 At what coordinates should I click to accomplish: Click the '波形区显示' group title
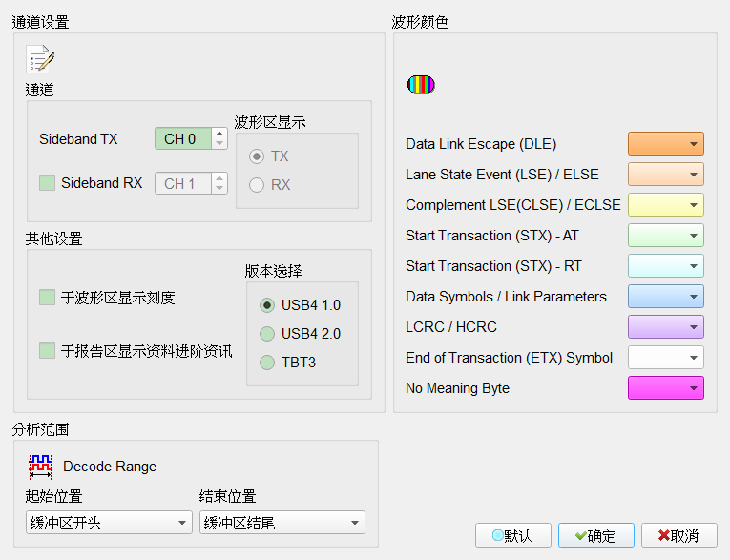pyautogui.click(x=270, y=122)
